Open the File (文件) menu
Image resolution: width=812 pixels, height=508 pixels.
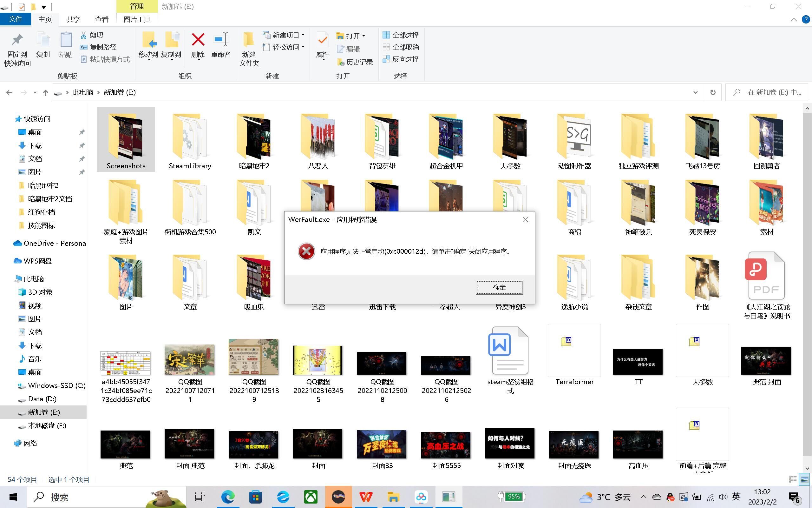[16, 19]
